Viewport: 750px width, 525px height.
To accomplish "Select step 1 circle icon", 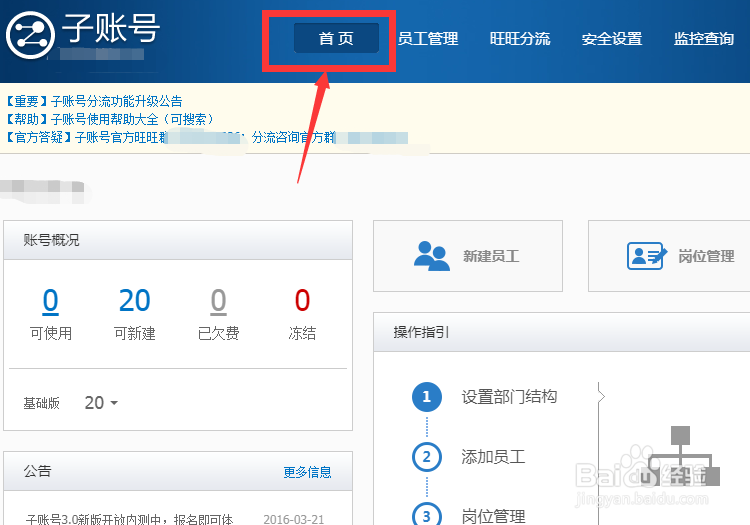I will (x=427, y=397).
